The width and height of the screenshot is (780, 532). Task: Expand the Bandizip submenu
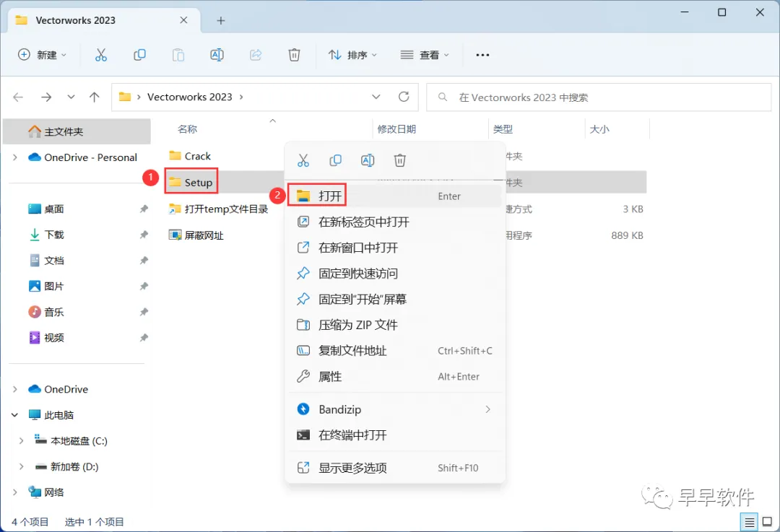tap(487, 409)
